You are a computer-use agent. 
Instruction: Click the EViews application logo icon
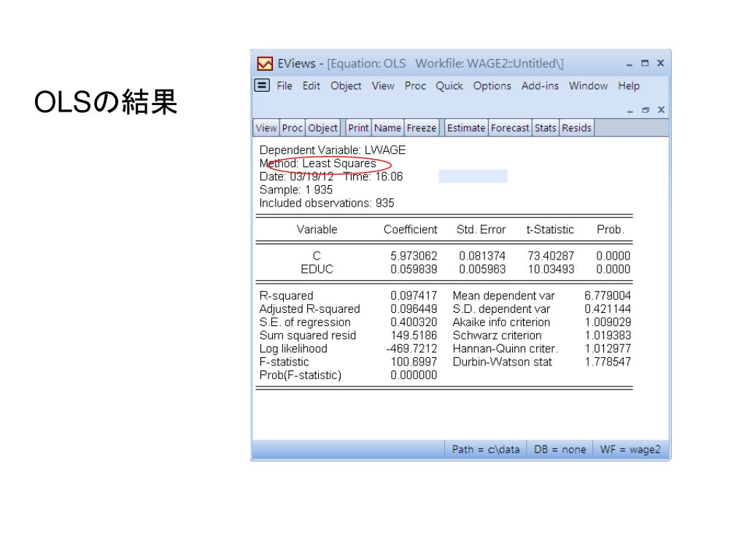[x=265, y=63]
